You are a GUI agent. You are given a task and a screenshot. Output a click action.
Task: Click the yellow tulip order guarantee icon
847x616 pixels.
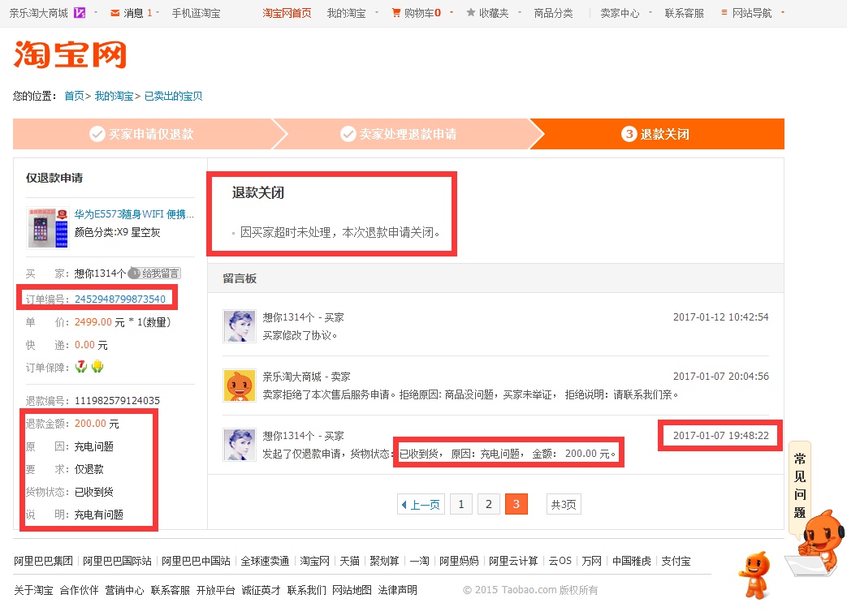click(x=97, y=367)
